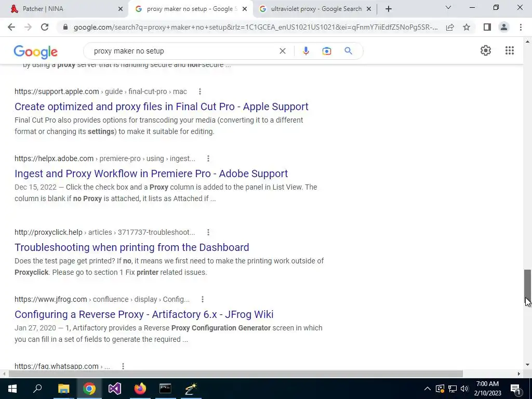Open network status tray icon
532x399 pixels.
(453, 389)
